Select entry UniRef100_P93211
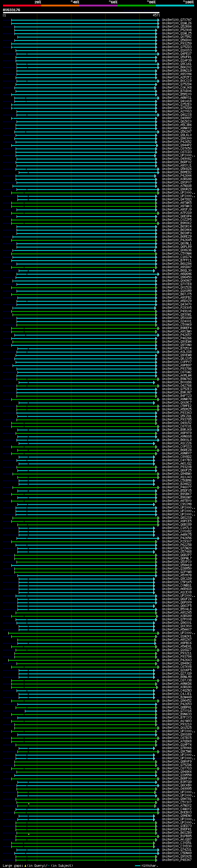 click(177, 653)
